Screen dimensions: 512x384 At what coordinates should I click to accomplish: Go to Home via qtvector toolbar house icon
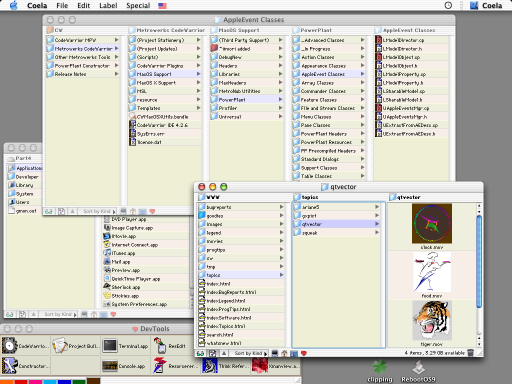pyautogui.click(x=284, y=353)
